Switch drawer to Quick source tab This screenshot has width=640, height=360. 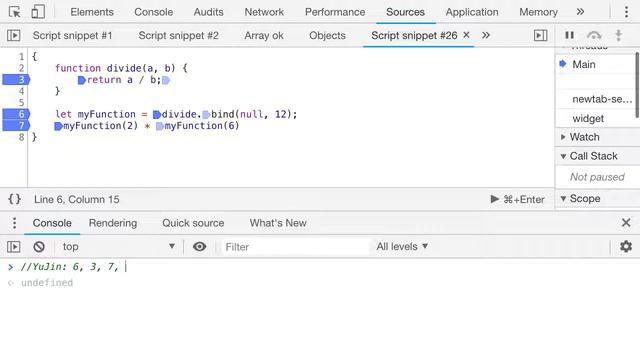pyautogui.click(x=193, y=223)
